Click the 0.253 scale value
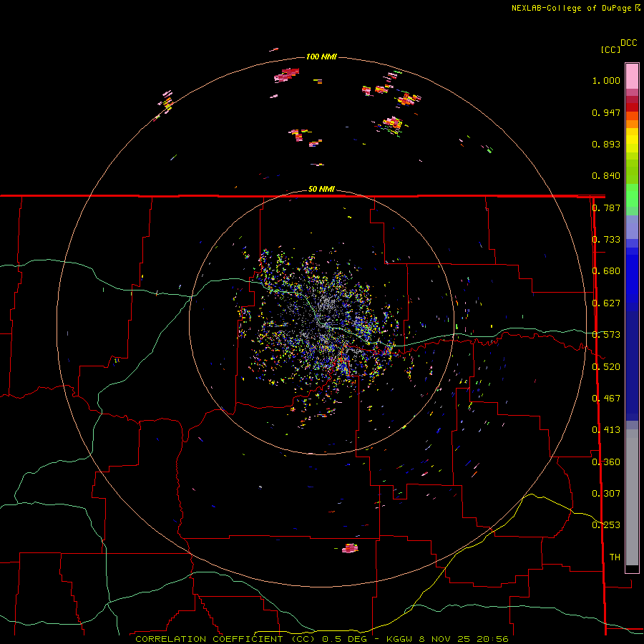644x644 pixels. click(606, 525)
